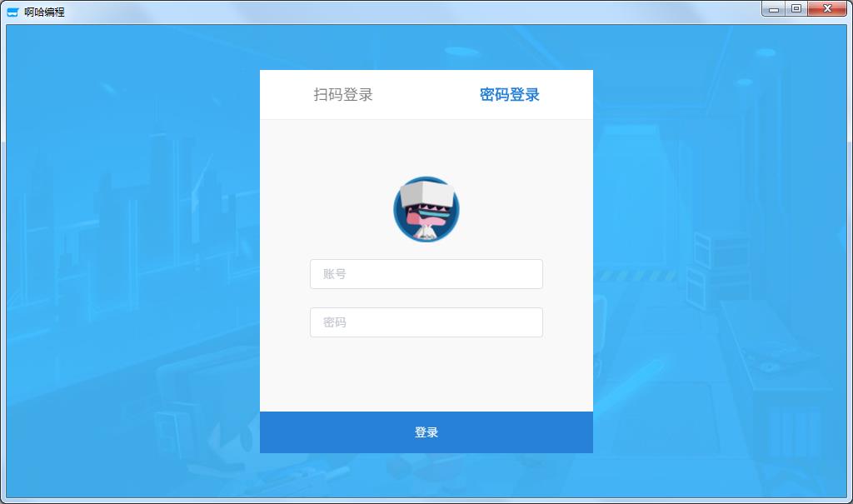Click the 啊哈编程 app icon in title bar
Image resolution: width=853 pixels, height=504 pixels.
[12, 12]
